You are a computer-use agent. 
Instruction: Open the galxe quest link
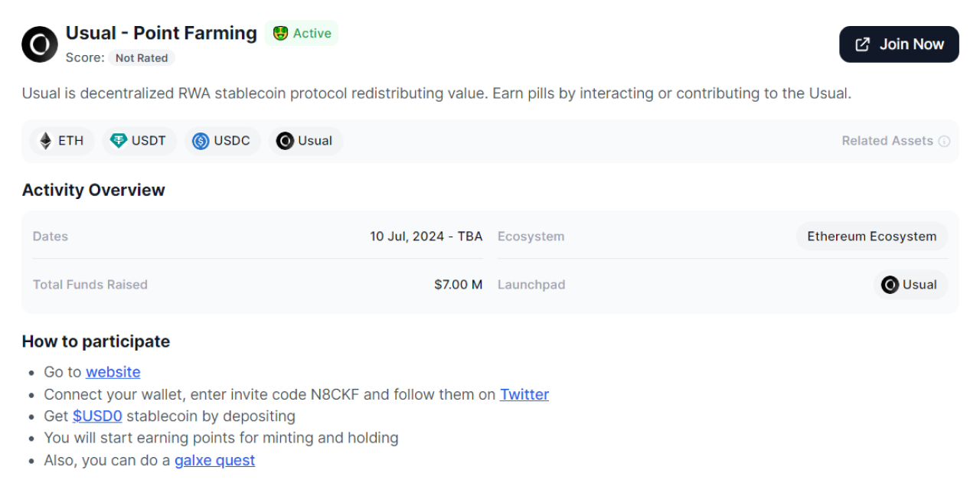(x=214, y=460)
